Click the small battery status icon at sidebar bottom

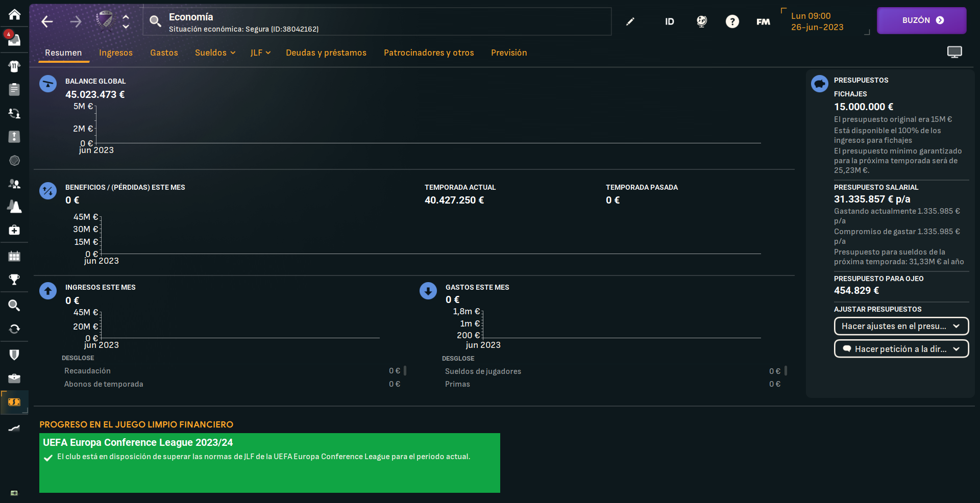[14, 493]
